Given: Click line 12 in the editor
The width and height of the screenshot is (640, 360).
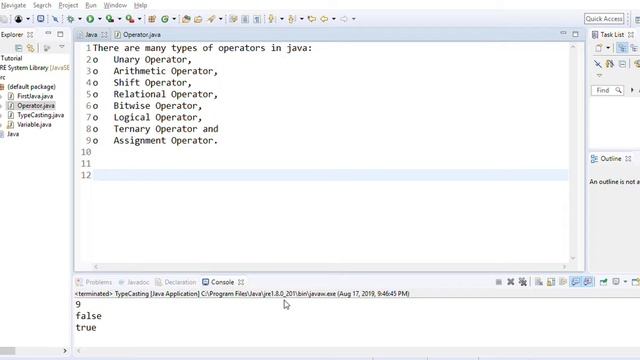Looking at the screenshot, I should [330, 175].
